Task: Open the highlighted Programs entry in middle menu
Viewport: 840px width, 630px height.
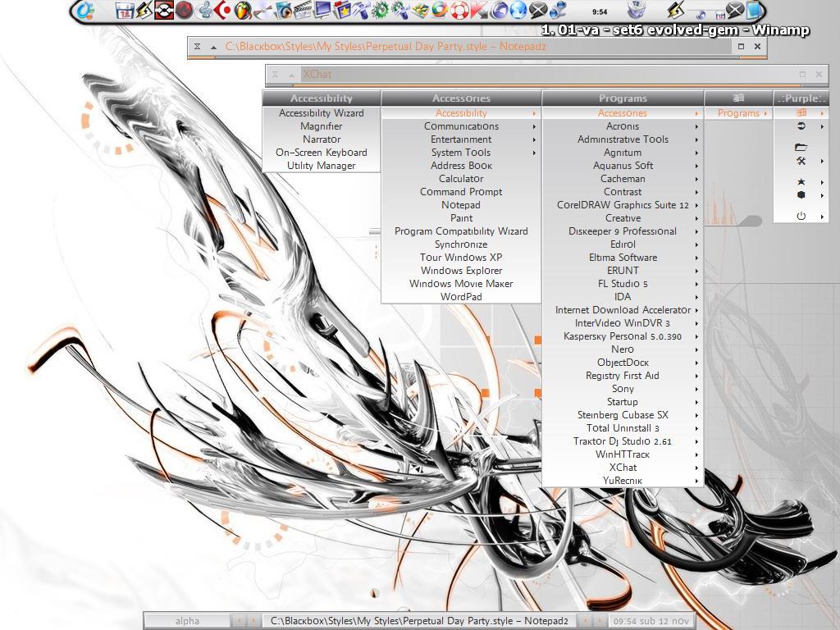Action: click(x=739, y=113)
